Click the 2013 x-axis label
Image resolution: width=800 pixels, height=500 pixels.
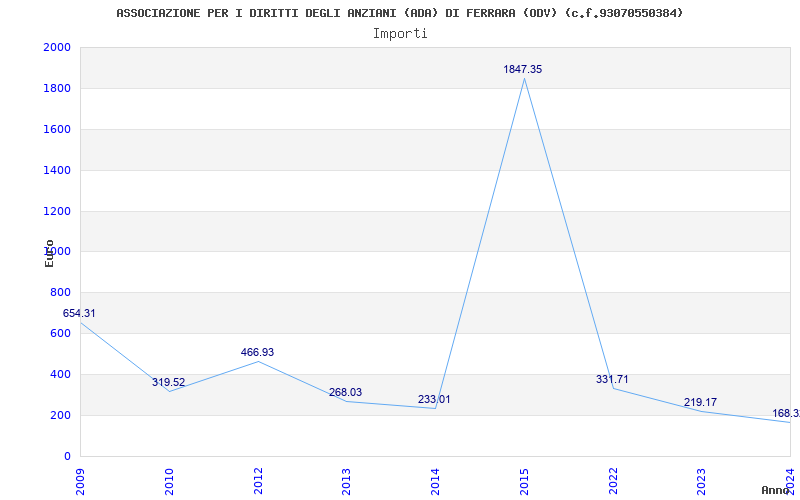coord(346,481)
